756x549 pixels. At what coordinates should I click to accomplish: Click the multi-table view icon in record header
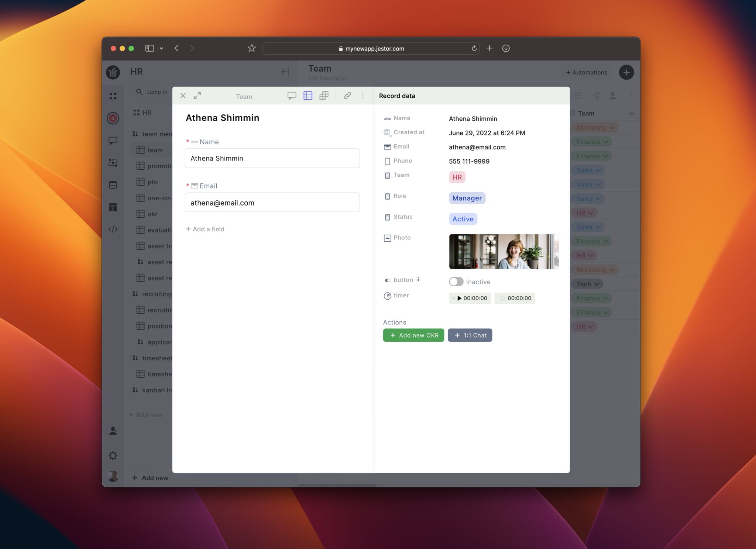[x=324, y=96]
